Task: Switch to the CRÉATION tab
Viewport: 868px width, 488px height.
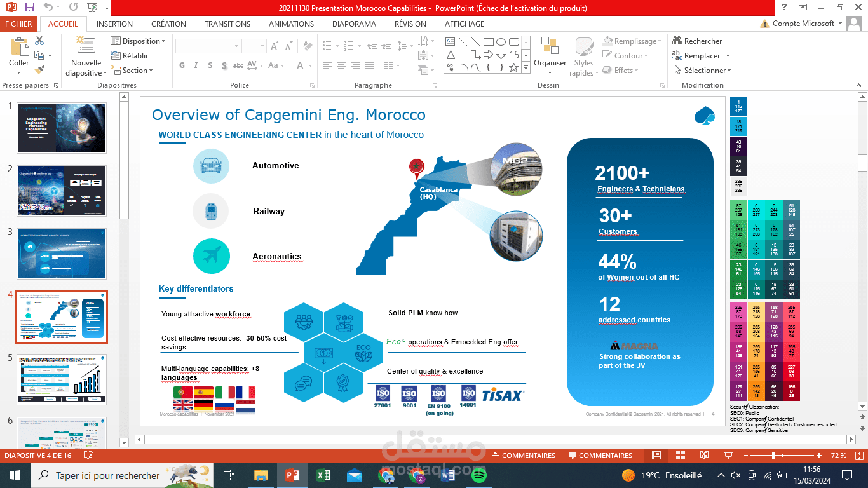Action: [x=168, y=24]
